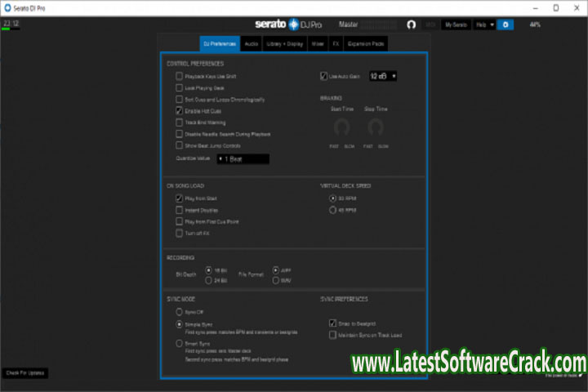
Task: Open the Library + Display tab
Action: click(285, 44)
